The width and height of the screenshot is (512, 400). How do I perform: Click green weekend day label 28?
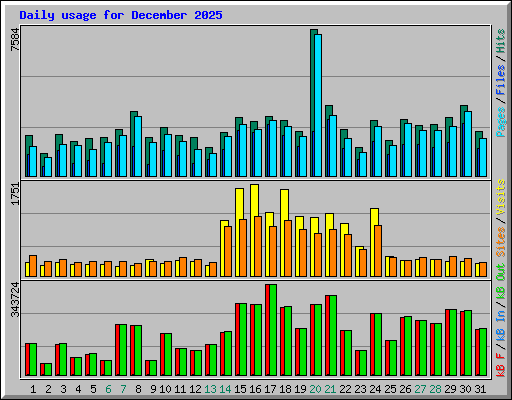[x=435, y=389]
